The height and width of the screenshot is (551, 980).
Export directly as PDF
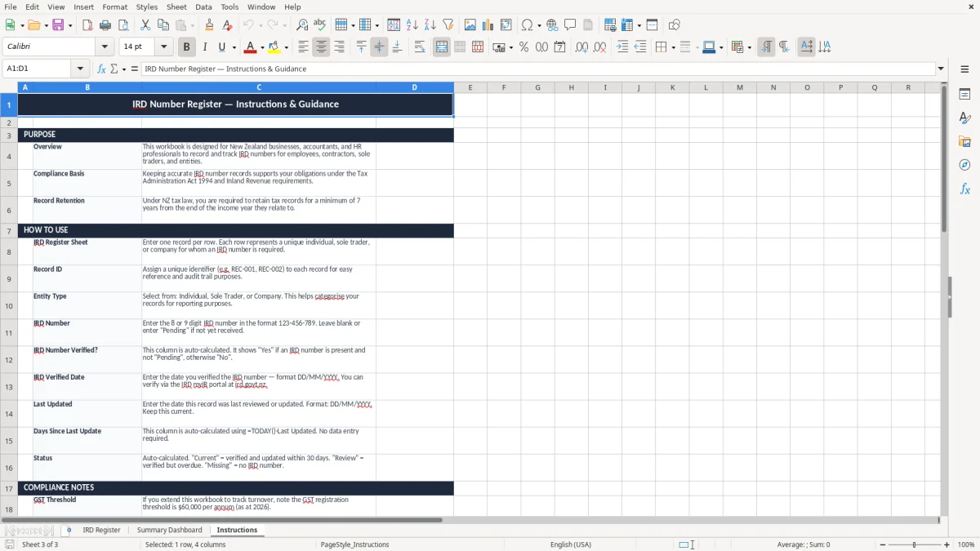(87, 25)
